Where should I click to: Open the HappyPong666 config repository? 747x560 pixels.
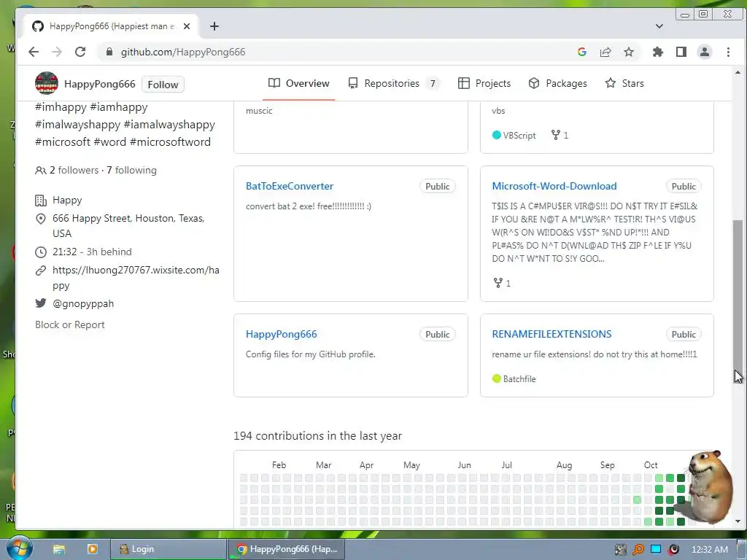pos(281,334)
